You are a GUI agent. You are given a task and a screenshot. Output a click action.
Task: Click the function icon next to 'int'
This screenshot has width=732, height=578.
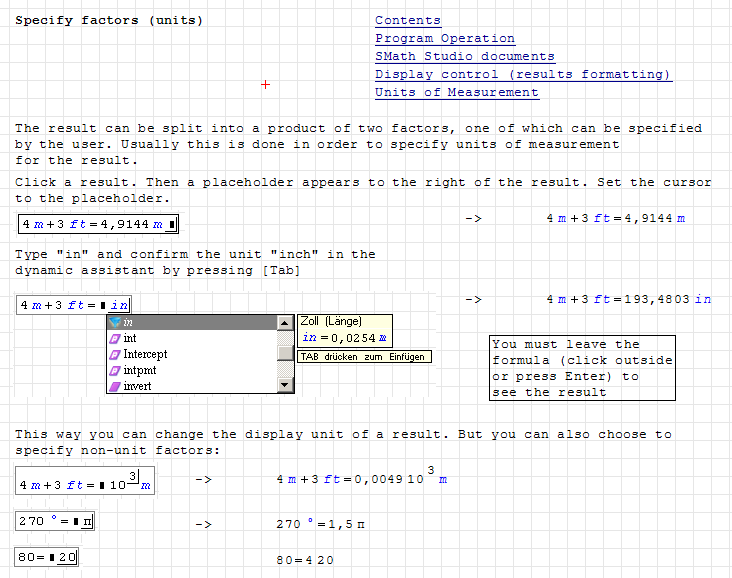click(115, 339)
